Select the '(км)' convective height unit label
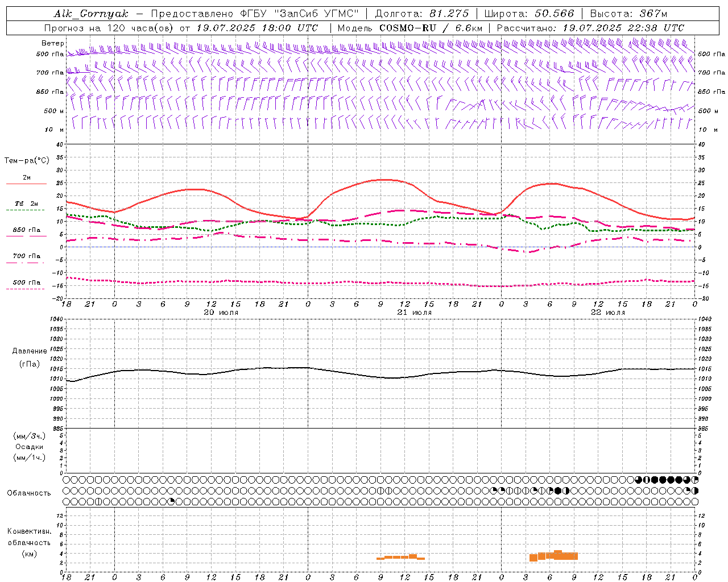Screen dimensions: 728x582 [29, 554]
